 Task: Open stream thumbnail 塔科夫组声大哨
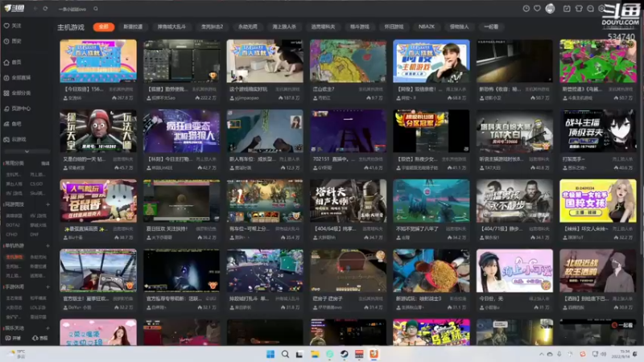point(349,200)
